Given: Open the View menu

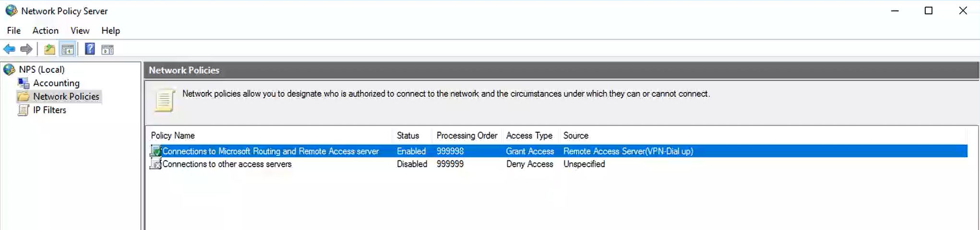Looking at the screenshot, I should tap(80, 31).
